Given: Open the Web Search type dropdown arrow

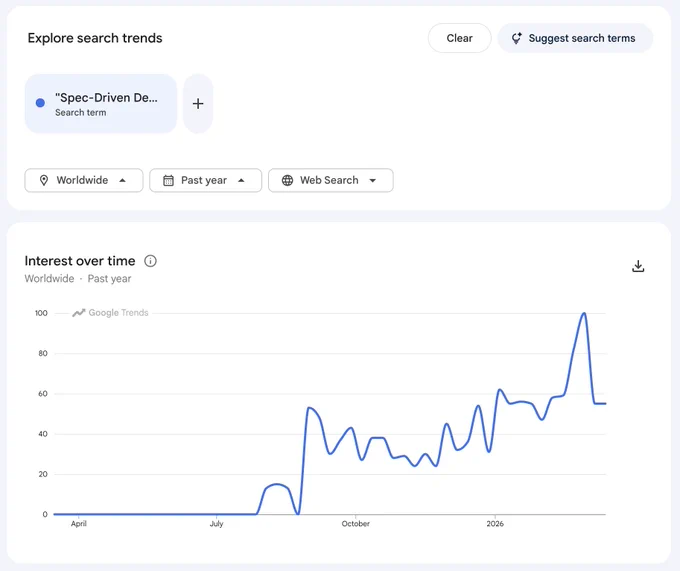Looking at the screenshot, I should 373,180.
